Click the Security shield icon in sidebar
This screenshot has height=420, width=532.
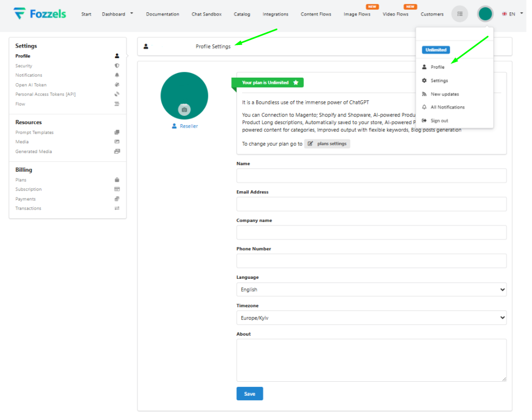pyautogui.click(x=117, y=66)
